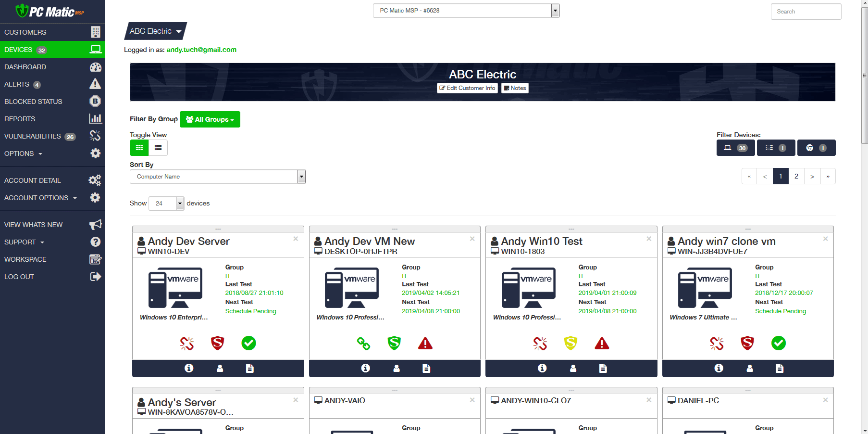The width and height of the screenshot is (868, 434).
Task: Click the page scrollbar down arrow
Action: [x=864, y=430]
